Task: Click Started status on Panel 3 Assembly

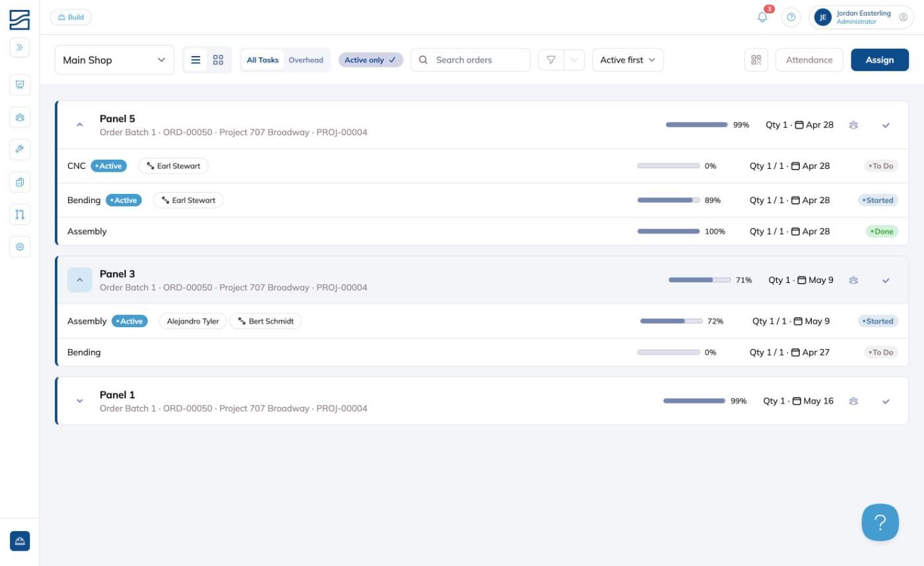Action: click(x=878, y=321)
